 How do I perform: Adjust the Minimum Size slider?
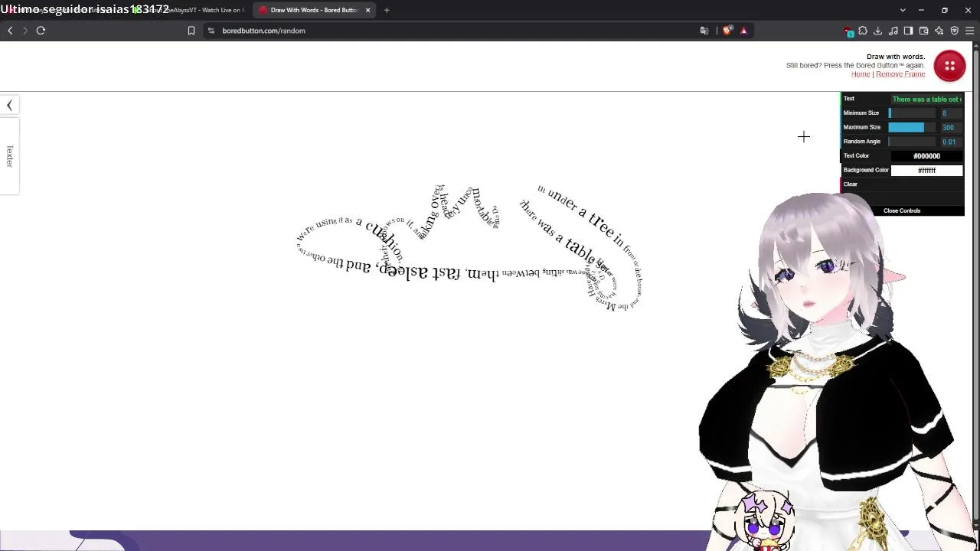tap(911, 113)
